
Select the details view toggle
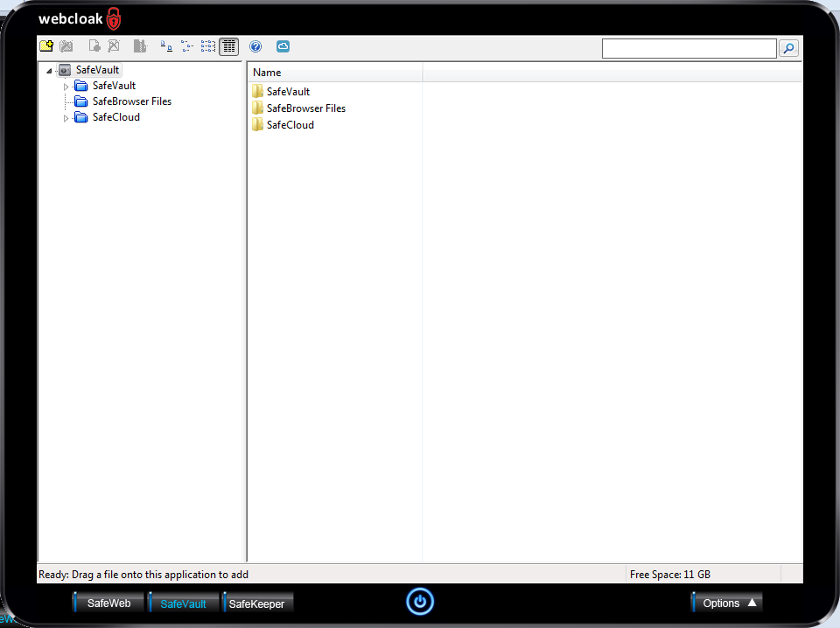pyautogui.click(x=228, y=46)
